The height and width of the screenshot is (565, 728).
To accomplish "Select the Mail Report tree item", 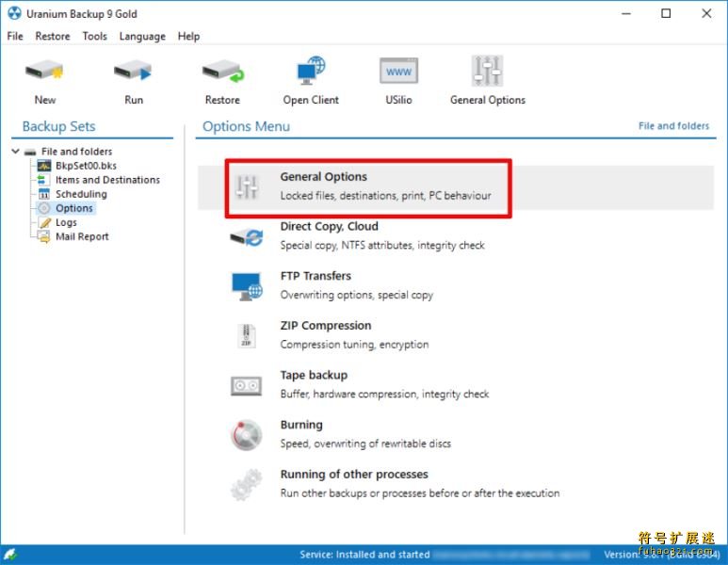I will (x=82, y=236).
